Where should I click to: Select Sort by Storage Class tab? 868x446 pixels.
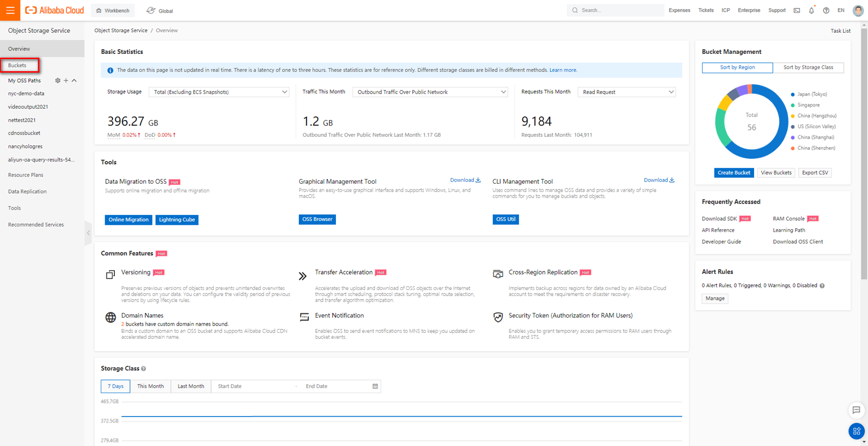pos(808,67)
